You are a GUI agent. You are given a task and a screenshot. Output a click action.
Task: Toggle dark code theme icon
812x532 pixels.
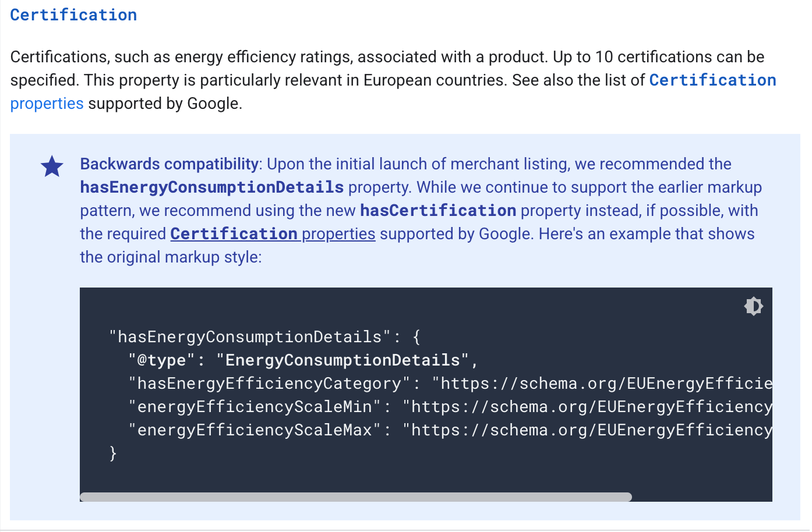(753, 306)
